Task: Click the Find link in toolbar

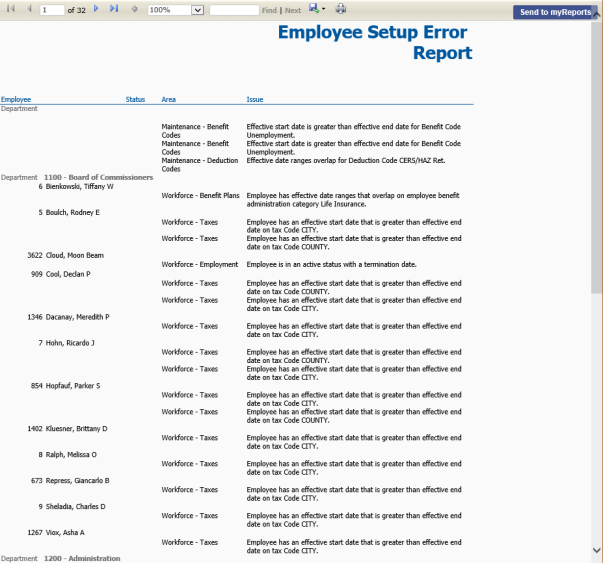Action: tap(269, 10)
